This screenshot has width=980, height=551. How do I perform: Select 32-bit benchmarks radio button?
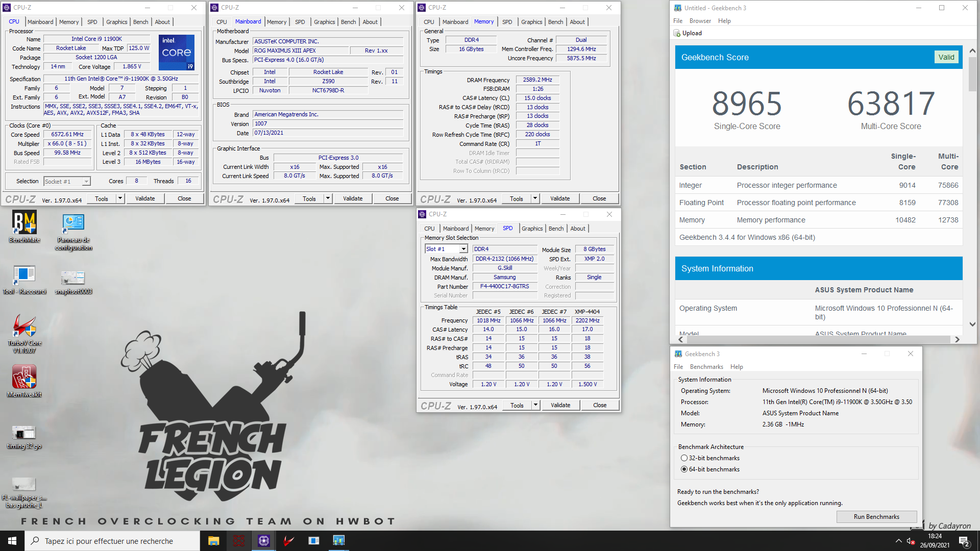[x=684, y=458]
